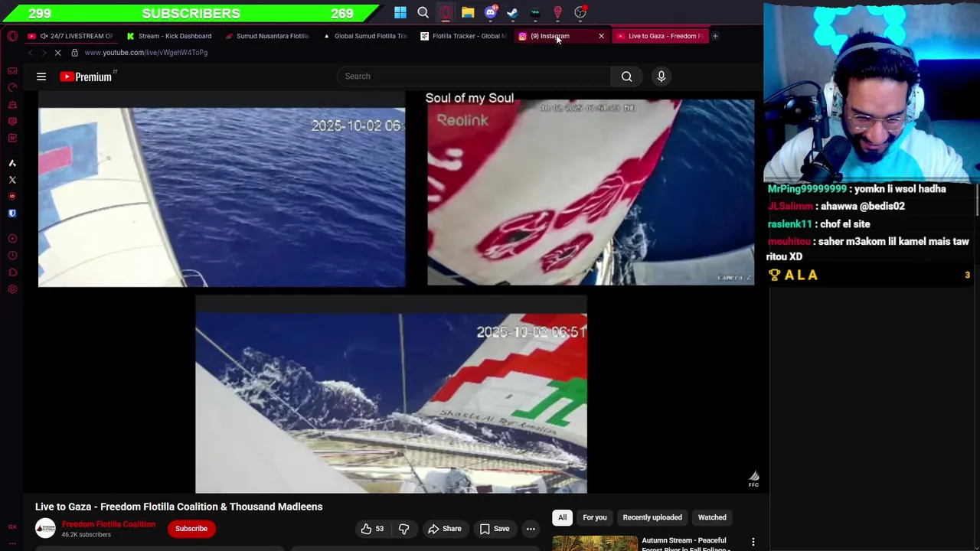Click the YouTube search magnifier button

(626, 76)
